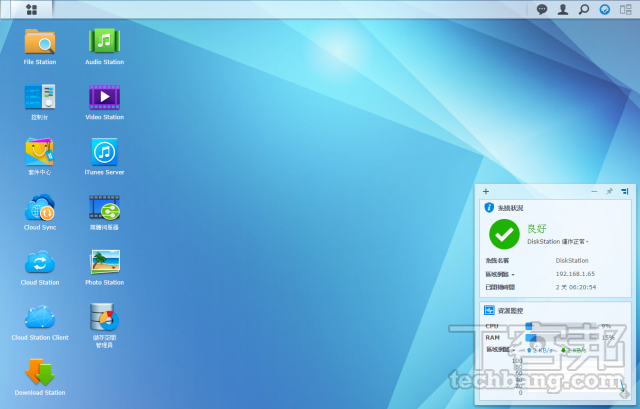Screen dimensions: 640x409
Task: Launch Cloud Sync
Action: (x=40, y=207)
